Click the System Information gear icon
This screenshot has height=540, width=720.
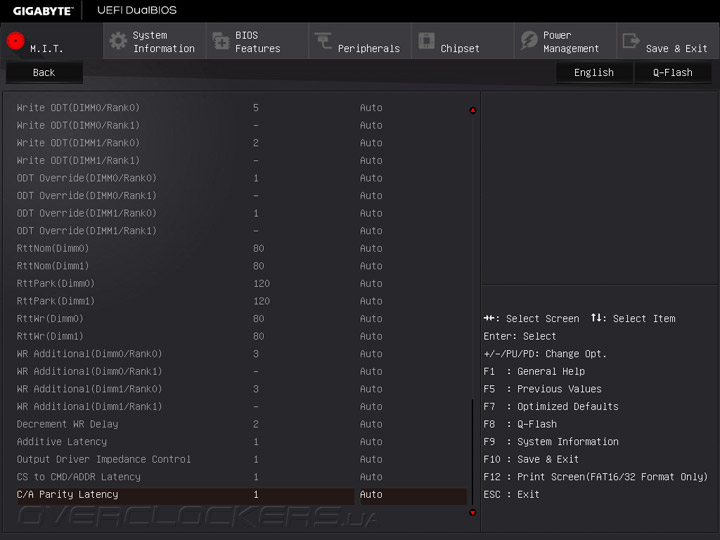118,41
